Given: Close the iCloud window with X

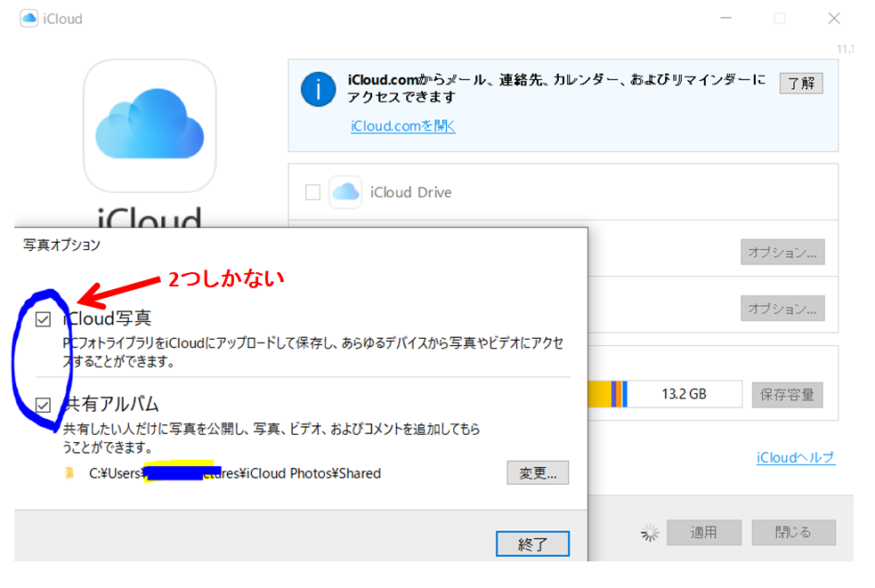Looking at the screenshot, I should pyautogui.click(x=834, y=19).
